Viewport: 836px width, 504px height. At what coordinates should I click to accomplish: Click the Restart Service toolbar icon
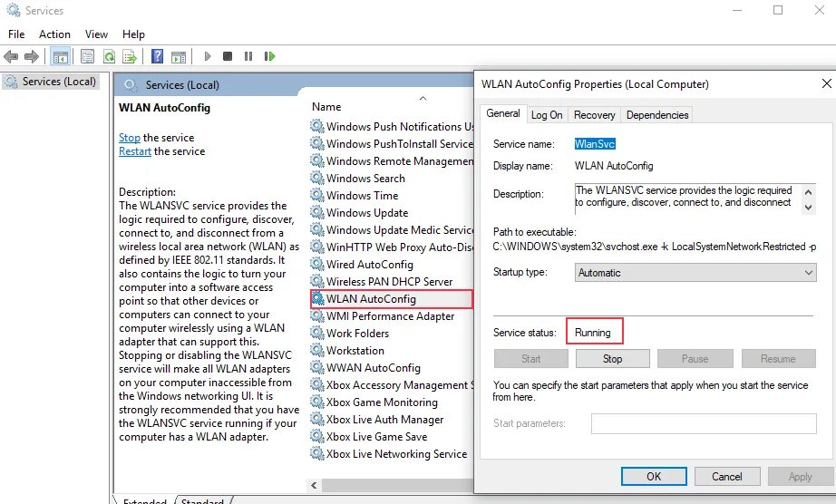pyautogui.click(x=270, y=56)
